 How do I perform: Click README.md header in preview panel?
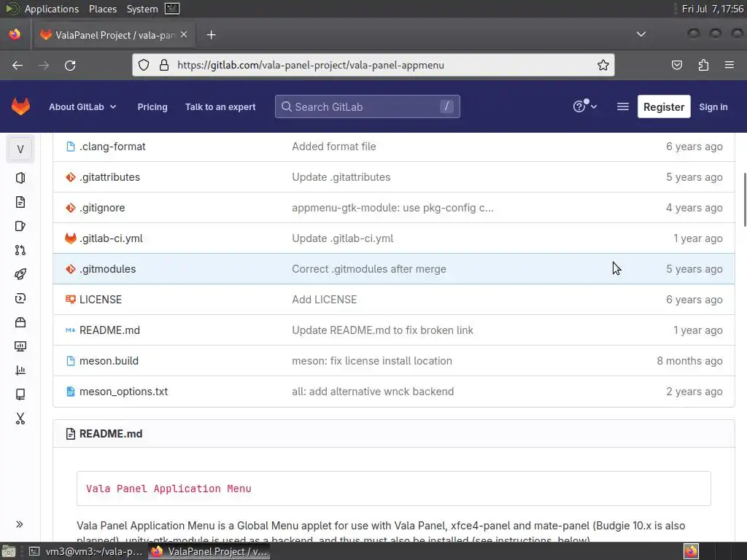(x=111, y=434)
